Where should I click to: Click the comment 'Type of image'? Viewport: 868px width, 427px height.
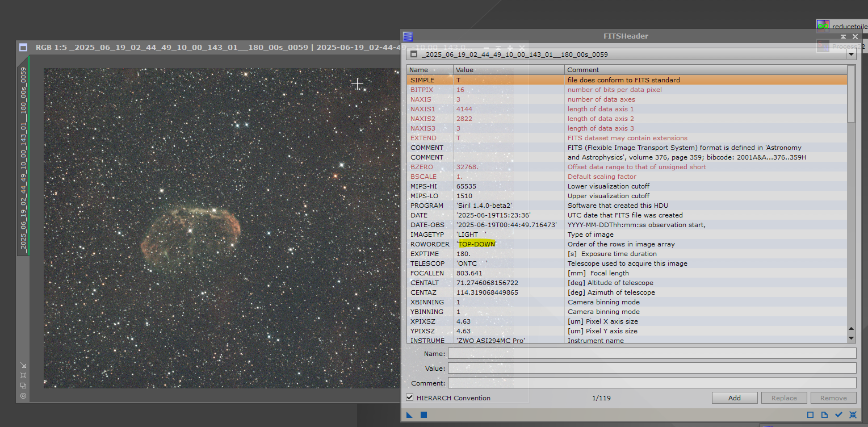(x=589, y=235)
